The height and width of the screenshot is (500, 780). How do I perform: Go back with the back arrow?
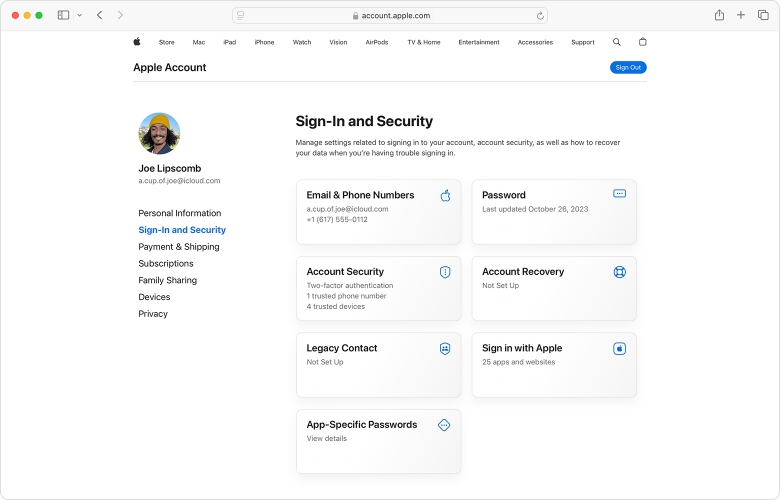pos(99,15)
